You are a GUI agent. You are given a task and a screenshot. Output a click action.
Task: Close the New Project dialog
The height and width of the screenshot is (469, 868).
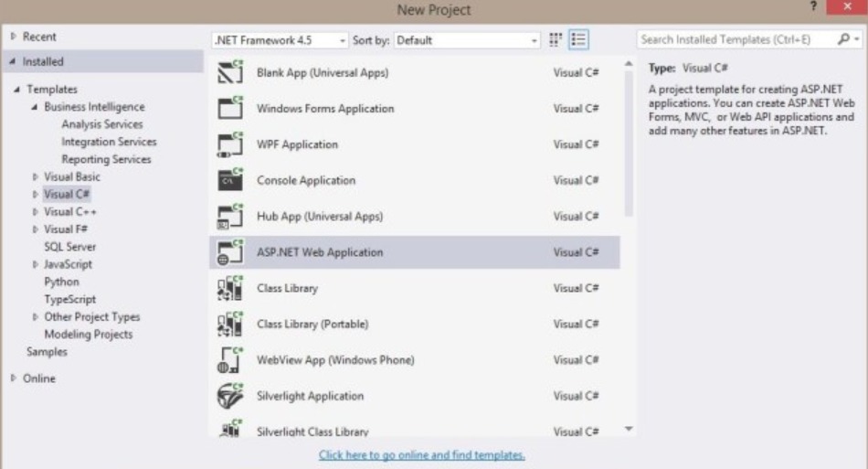point(846,6)
